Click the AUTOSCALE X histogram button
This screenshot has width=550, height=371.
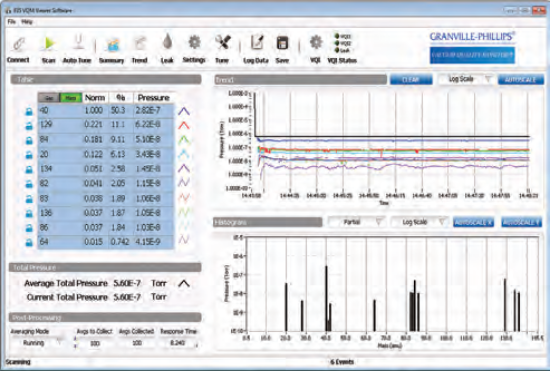pos(474,222)
